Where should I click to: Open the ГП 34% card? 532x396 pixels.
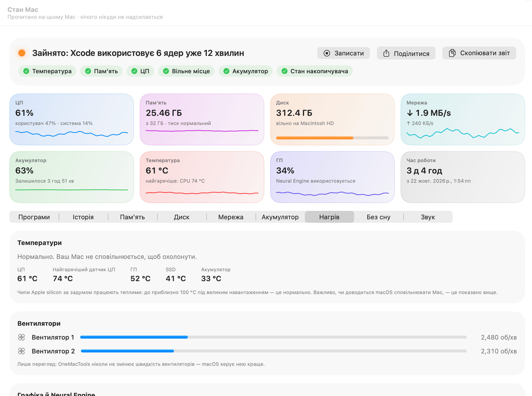coord(332,177)
